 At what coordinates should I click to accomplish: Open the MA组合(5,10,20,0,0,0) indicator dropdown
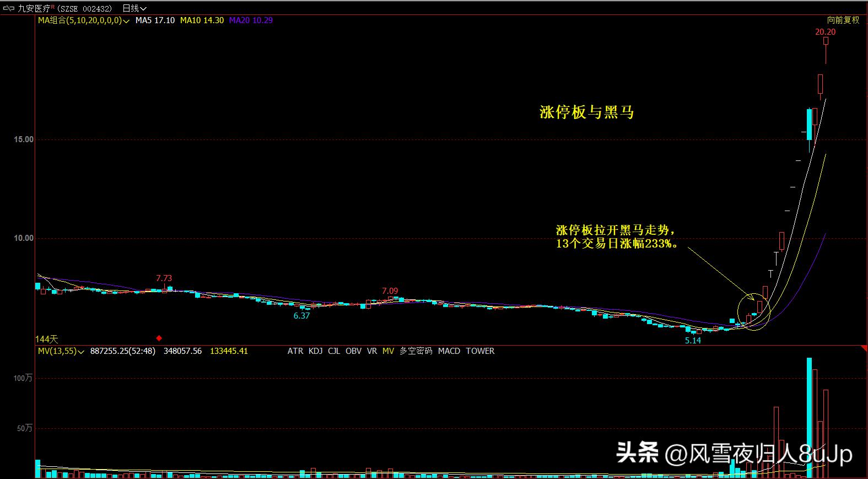[x=83, y=20]
